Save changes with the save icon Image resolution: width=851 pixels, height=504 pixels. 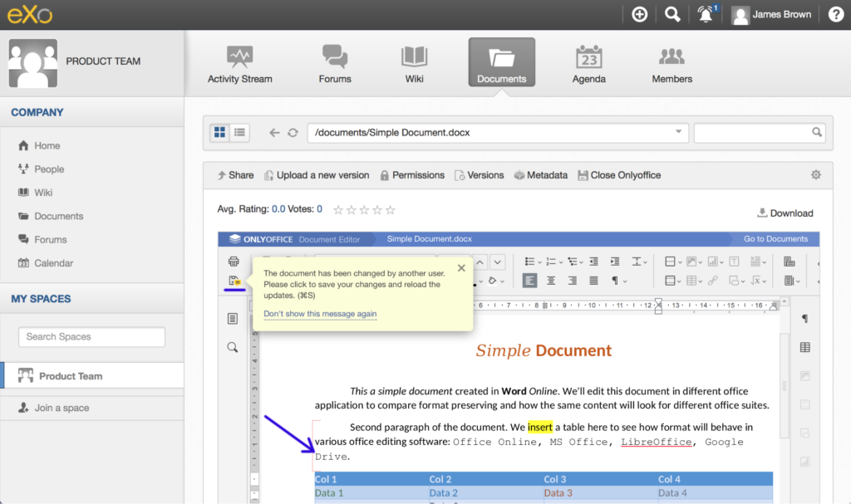click(x=234, y=281)
